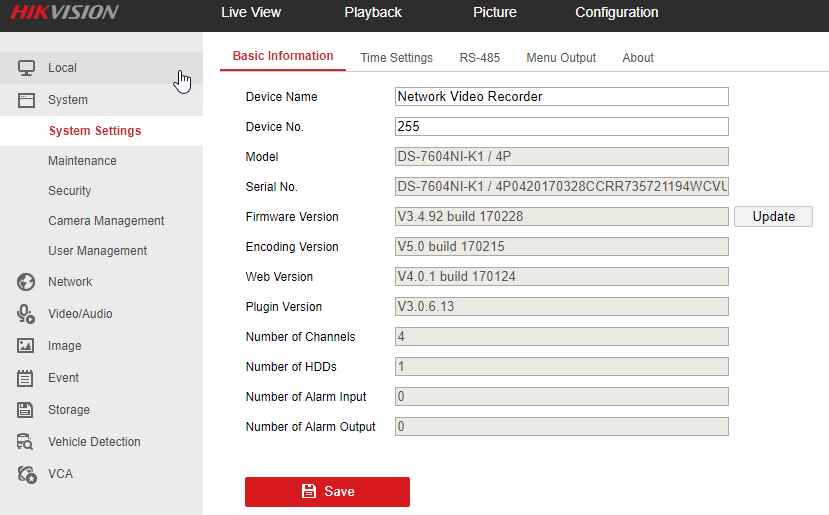
Task: Go to Playback in top navigation
Action: tap(373, 13)
